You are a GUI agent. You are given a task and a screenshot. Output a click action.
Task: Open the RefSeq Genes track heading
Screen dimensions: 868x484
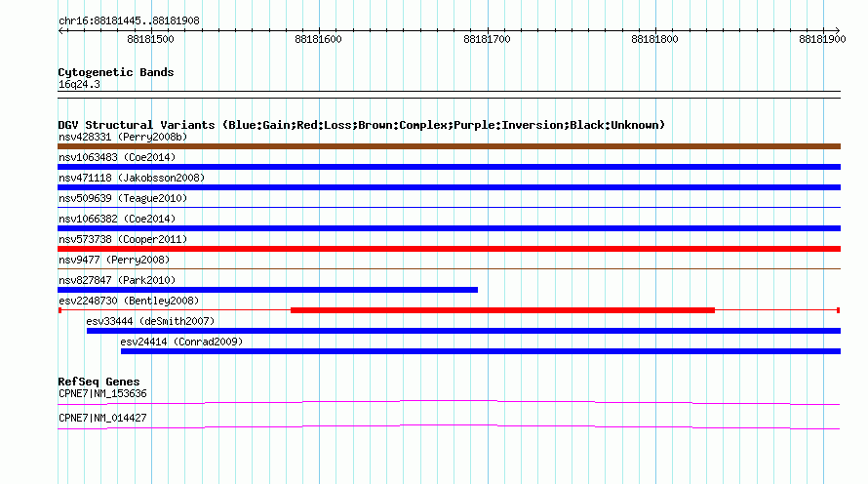point(99,382)
